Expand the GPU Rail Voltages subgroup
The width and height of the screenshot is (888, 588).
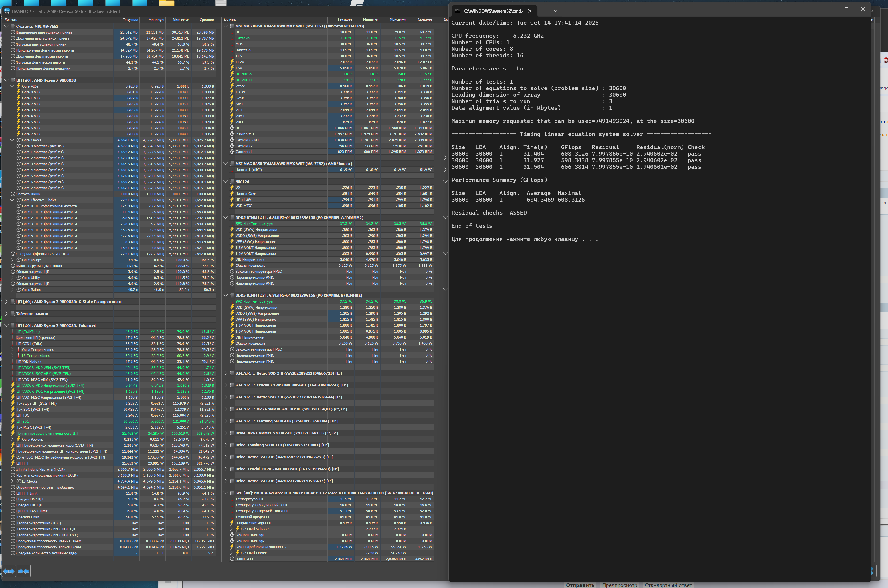click(232, 529)
